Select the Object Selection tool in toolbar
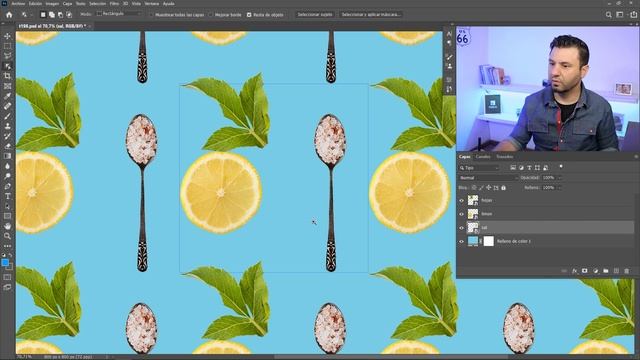640x360 pixels. point(7,66)
